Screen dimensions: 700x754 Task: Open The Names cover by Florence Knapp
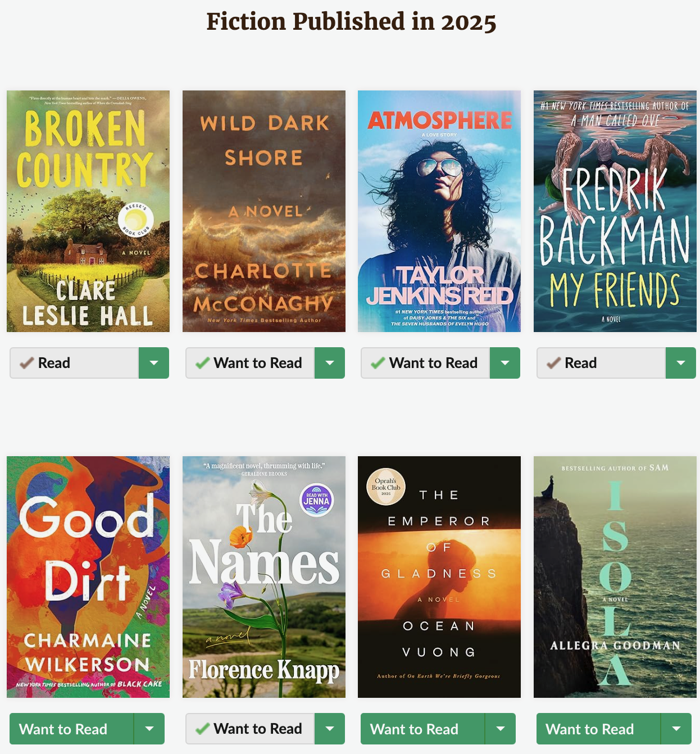pyautogui.click(x=264, y=577)
